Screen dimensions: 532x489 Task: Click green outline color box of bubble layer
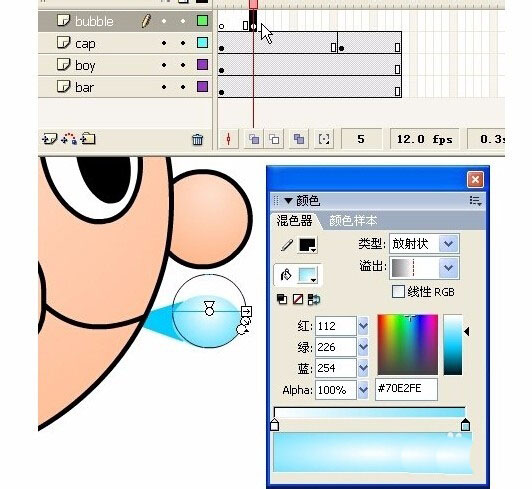pos(203,21)
